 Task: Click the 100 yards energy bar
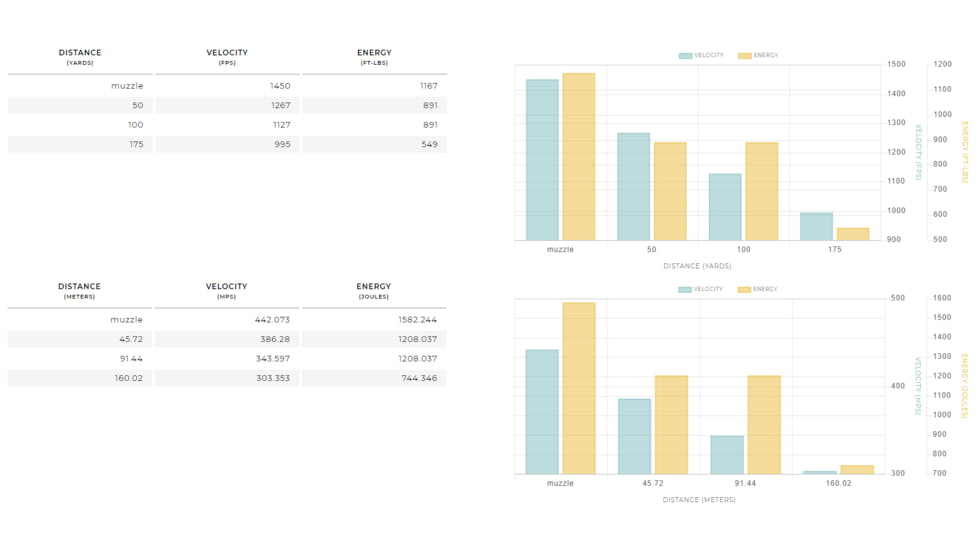pos(762,192)
